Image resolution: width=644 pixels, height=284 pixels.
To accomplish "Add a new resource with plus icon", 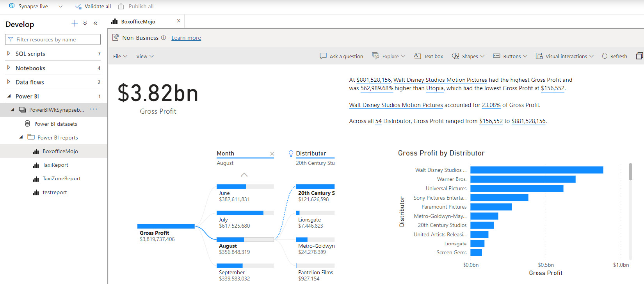I will (x=75, y=23).
